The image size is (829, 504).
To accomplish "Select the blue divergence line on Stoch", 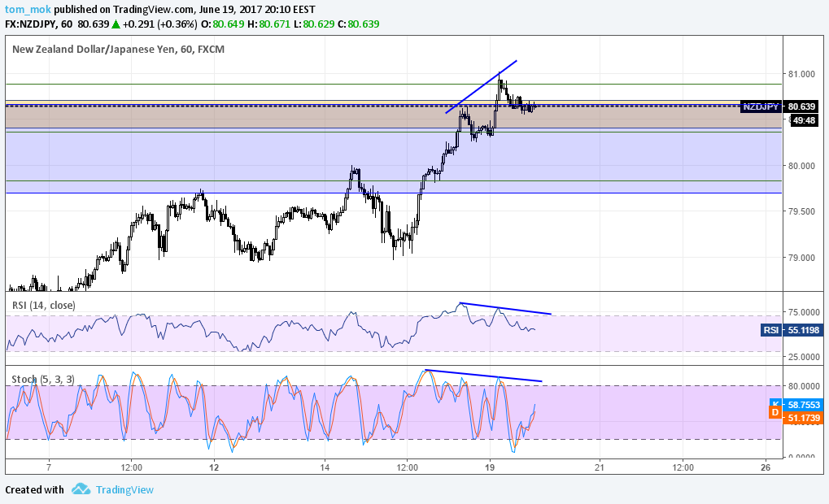I will point(483,375).
